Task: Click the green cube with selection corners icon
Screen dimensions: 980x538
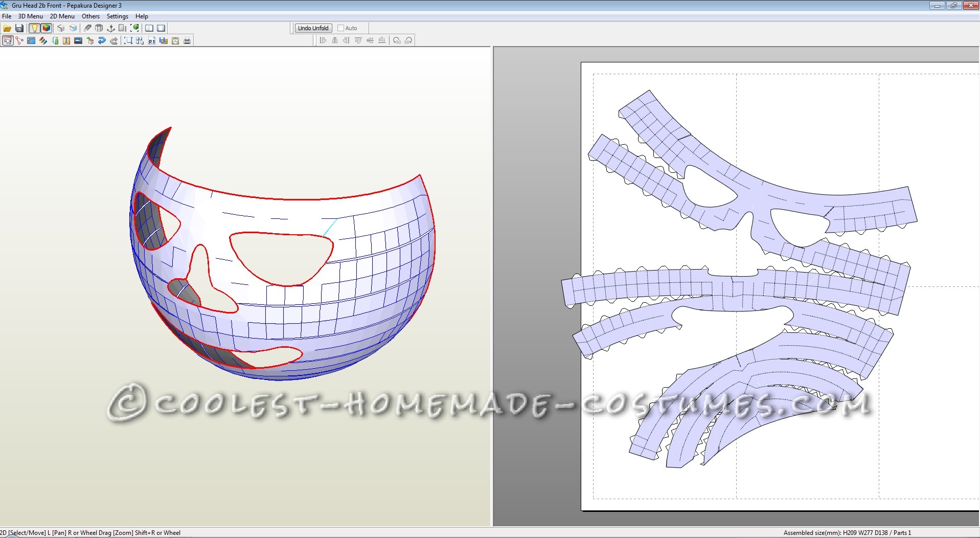Action: click(134, 28)
